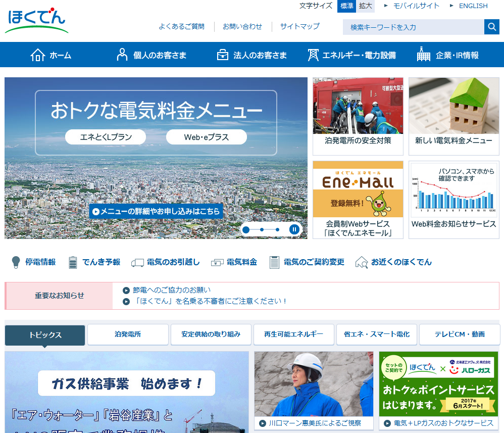
Task: Open お問い合わせ page
Action: [242, 26]
